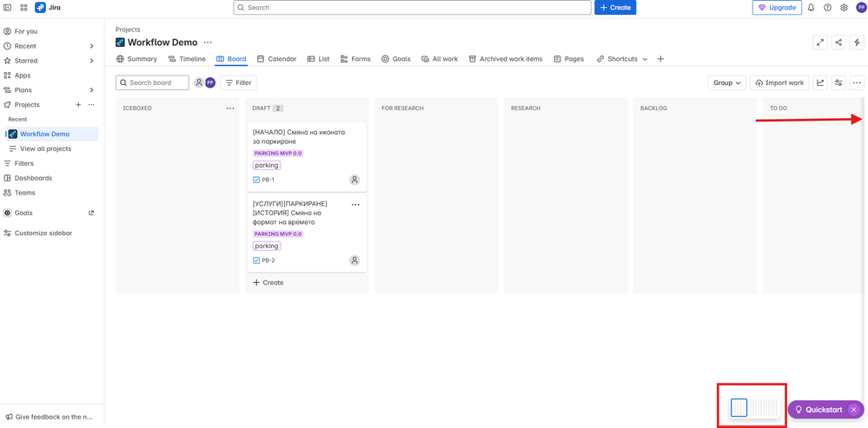Open Goals external link icon
The height and width of the screenshot is (428, 868).
pyautogui.click(x=91, y=213)
